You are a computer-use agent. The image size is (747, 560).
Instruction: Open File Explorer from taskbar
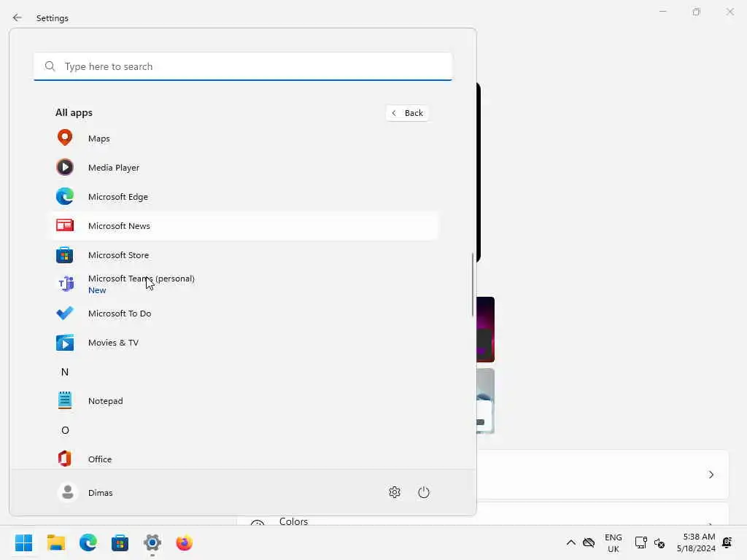pyautogui.click(x=56, y=542)
